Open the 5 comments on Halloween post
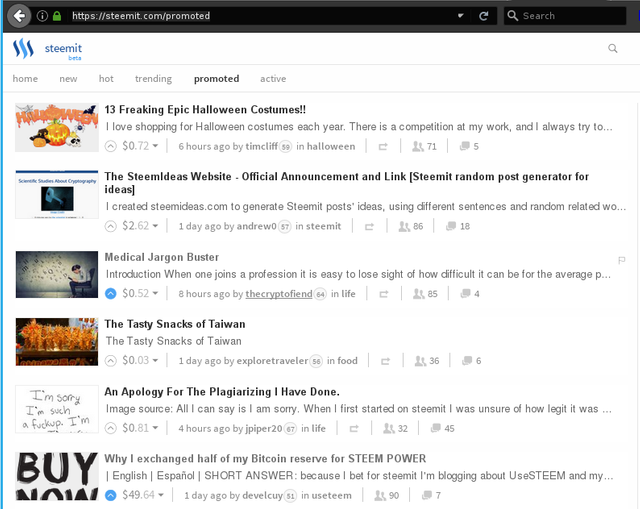 [469, 146]
